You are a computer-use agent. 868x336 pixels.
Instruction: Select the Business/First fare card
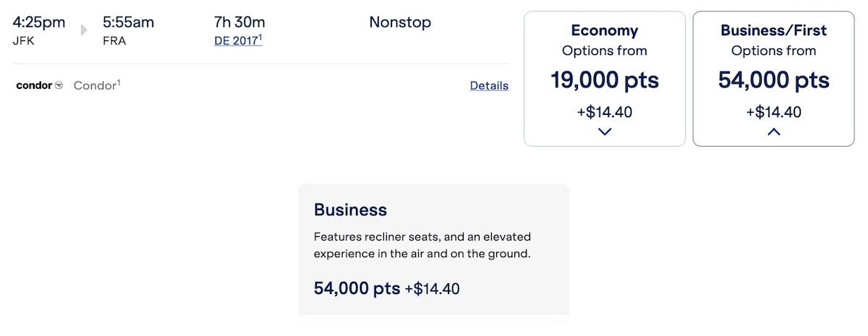pyautogui.click(x=773, y=79)
